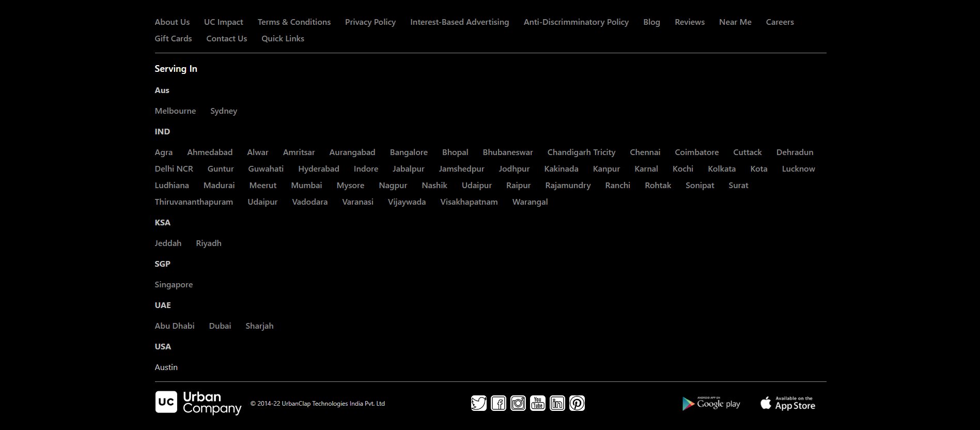The width and height of the screenshot is (980, 430).
Task: Choose Amritsar from India cities
Action: point(299,152)
